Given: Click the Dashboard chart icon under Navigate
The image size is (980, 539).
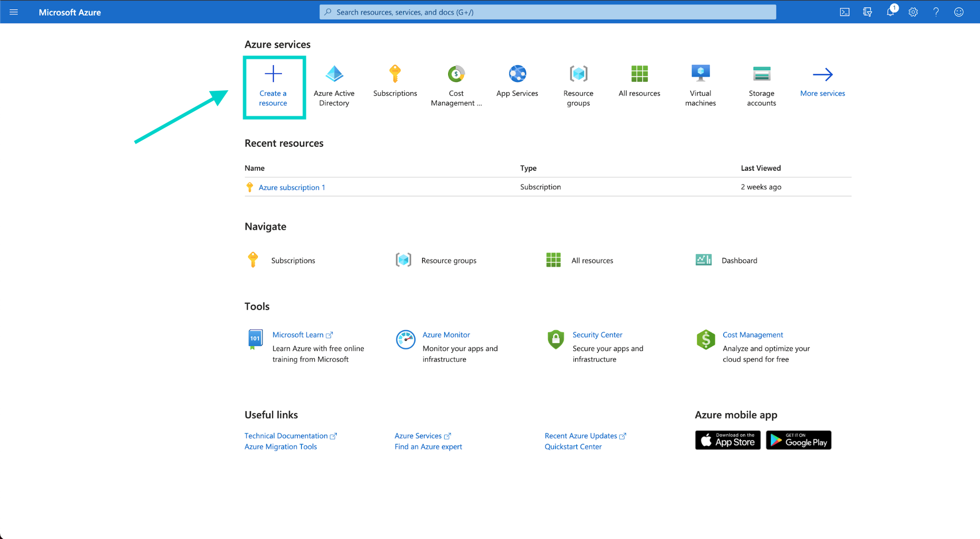Looking at the screenshot, I should [x=704, y=260].
